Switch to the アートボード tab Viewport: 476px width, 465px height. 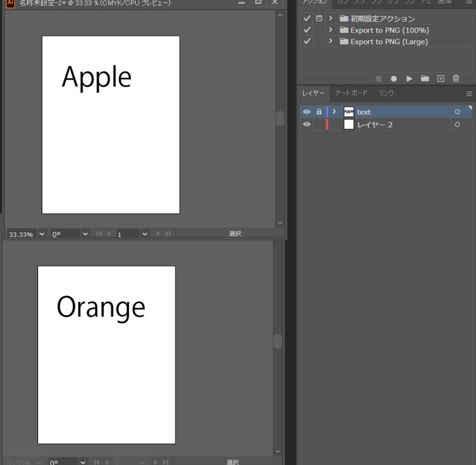pos(351,93)
